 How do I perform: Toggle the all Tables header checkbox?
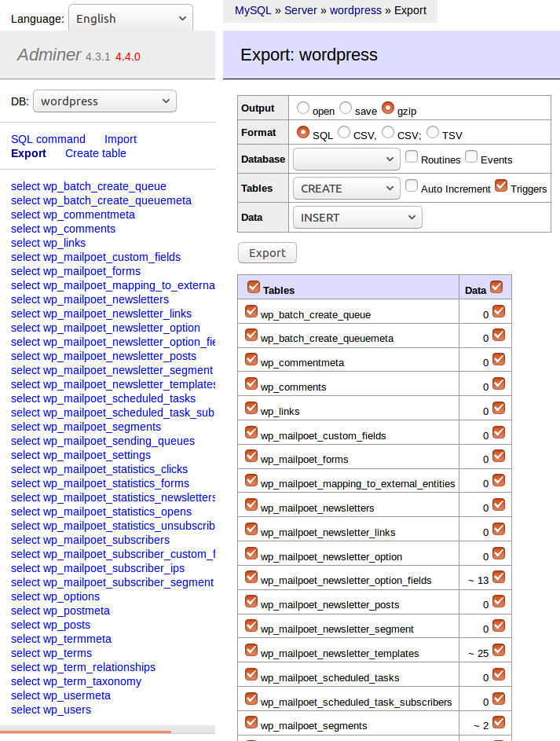254,287
